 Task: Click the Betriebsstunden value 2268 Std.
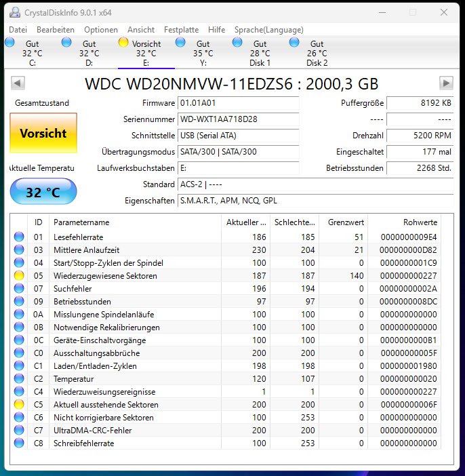(420, 168)
